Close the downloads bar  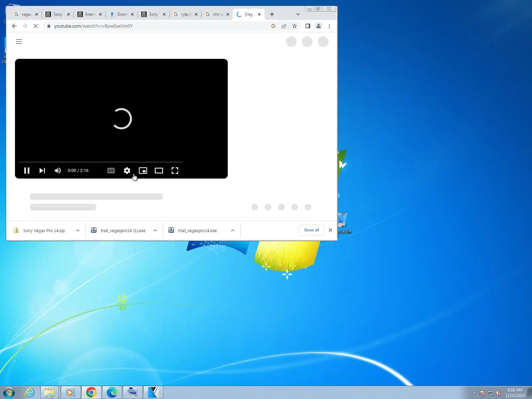[x=331, y=230]
